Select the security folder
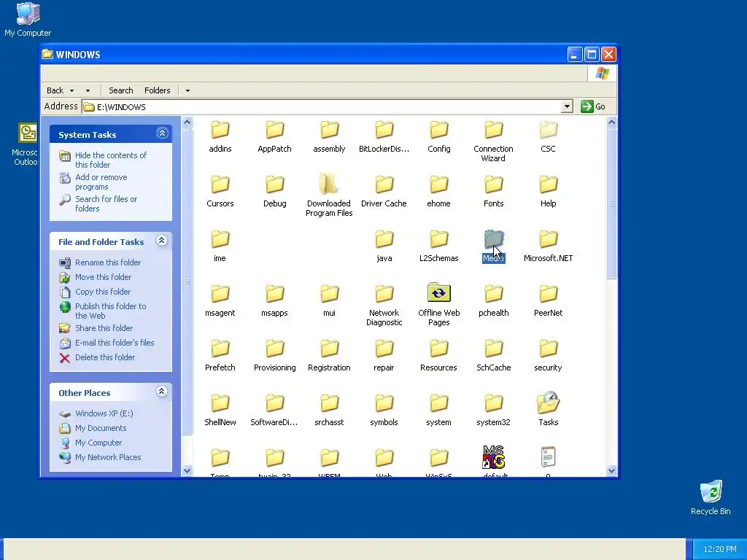 point(548,356)
